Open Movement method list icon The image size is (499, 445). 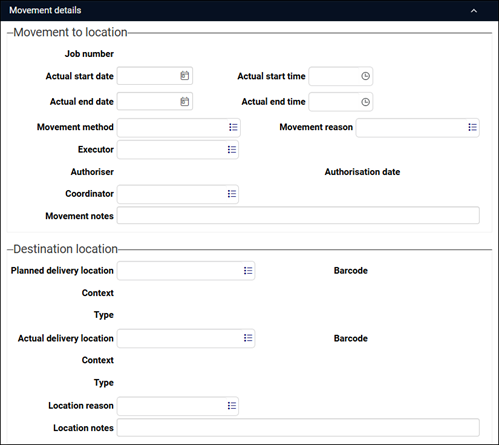click(x=233, y=127)
